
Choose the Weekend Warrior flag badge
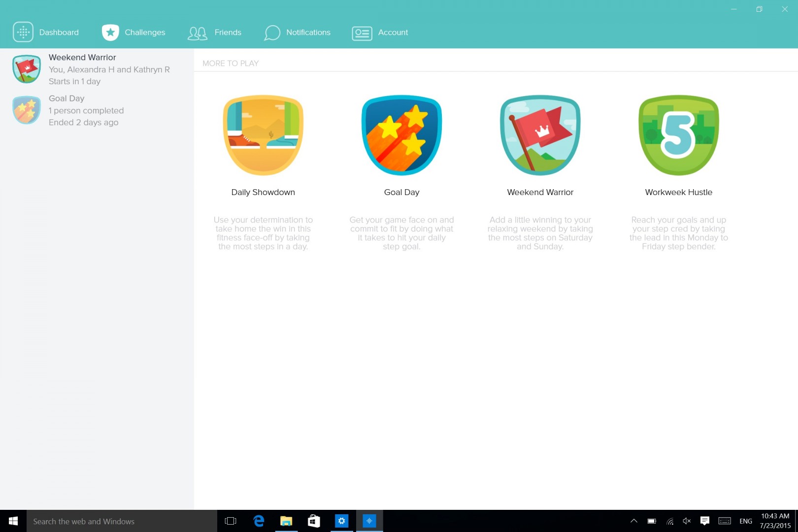540,135
